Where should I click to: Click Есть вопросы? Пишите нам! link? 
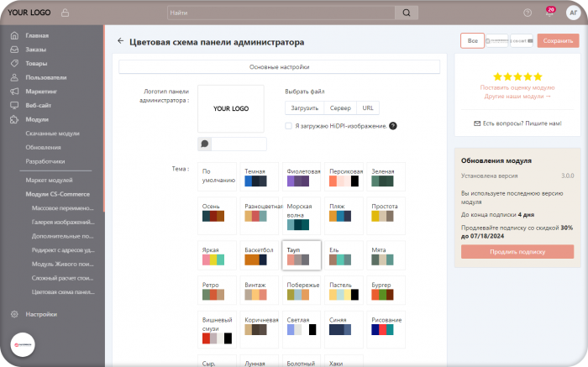(522, 123)
